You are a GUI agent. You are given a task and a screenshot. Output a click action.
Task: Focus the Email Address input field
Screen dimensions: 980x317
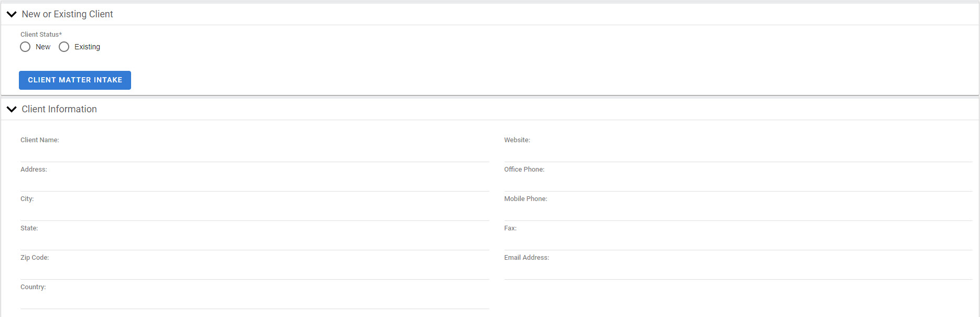(738, 272)
